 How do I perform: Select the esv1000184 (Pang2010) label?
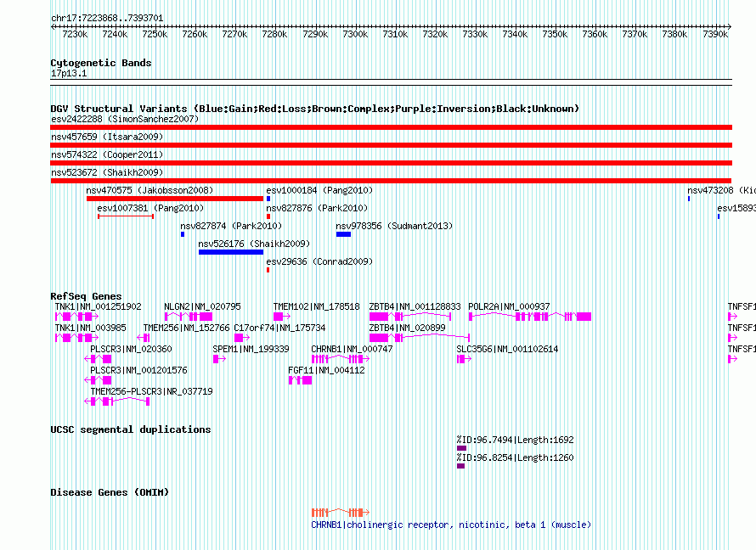click(319, 190)
